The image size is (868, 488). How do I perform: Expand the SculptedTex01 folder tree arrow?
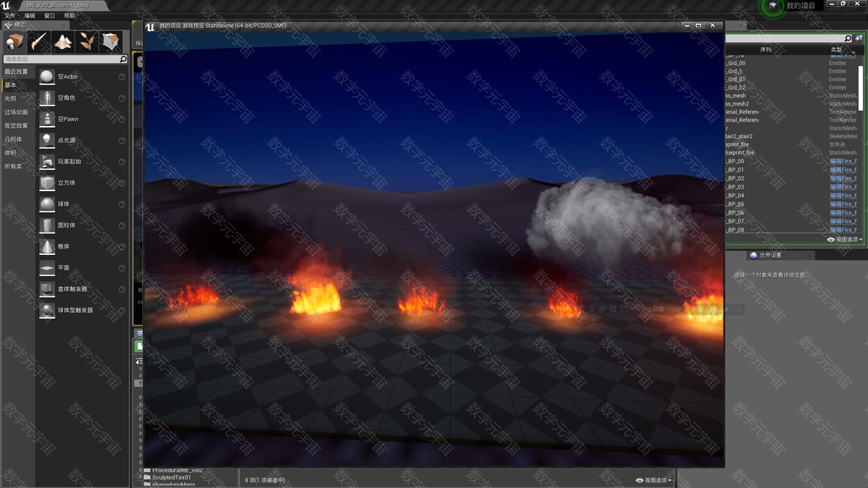141,477
